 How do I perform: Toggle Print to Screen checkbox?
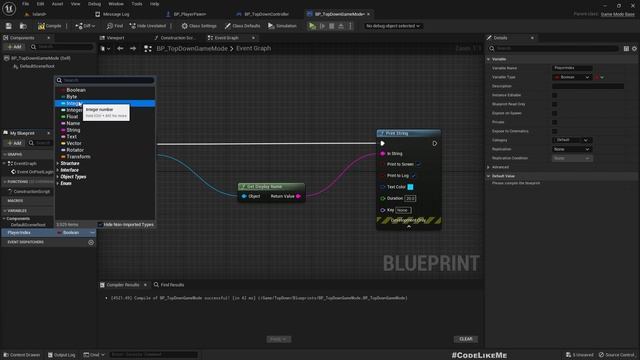[418, 164]
